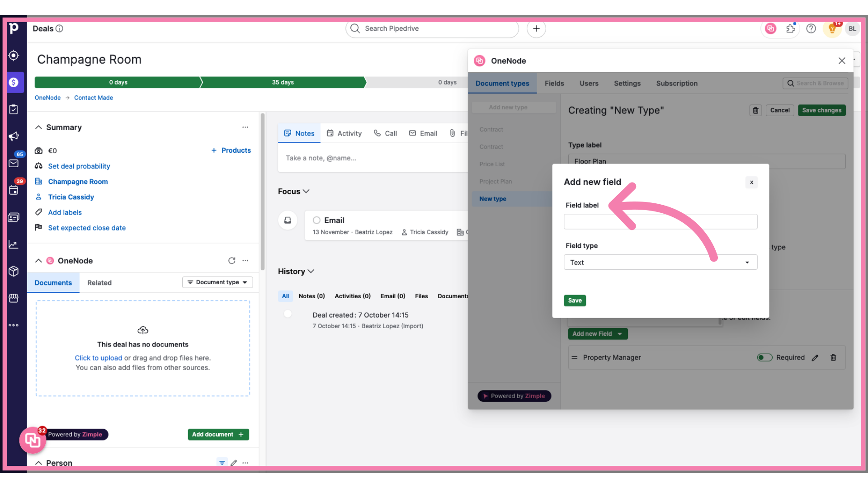This screenshot has height=488, width=868.
Task: Click the Field label input
Action: (660, 221)
